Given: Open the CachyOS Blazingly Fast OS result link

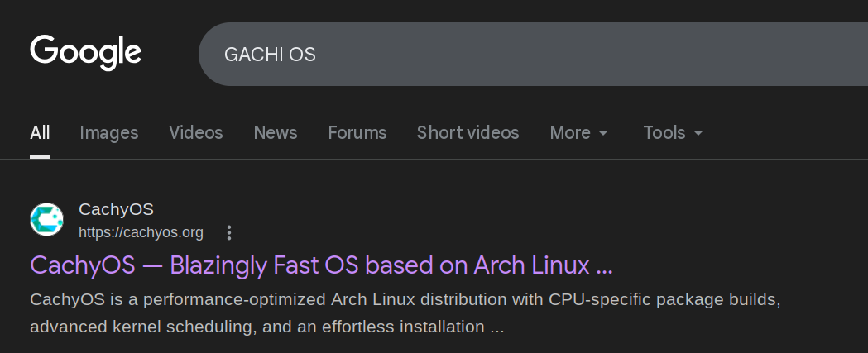Looking at the screenshot, I should click(x=321, y=265).
